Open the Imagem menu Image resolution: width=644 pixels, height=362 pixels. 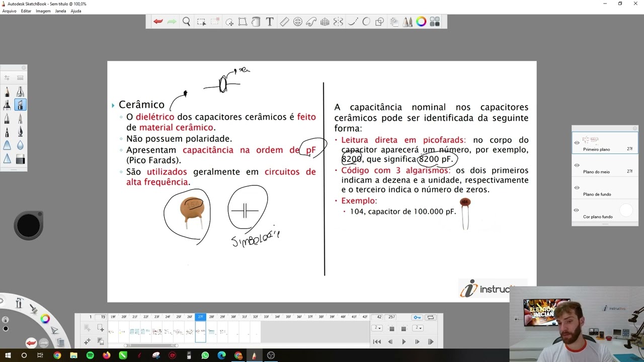click(x=43, y=11)
